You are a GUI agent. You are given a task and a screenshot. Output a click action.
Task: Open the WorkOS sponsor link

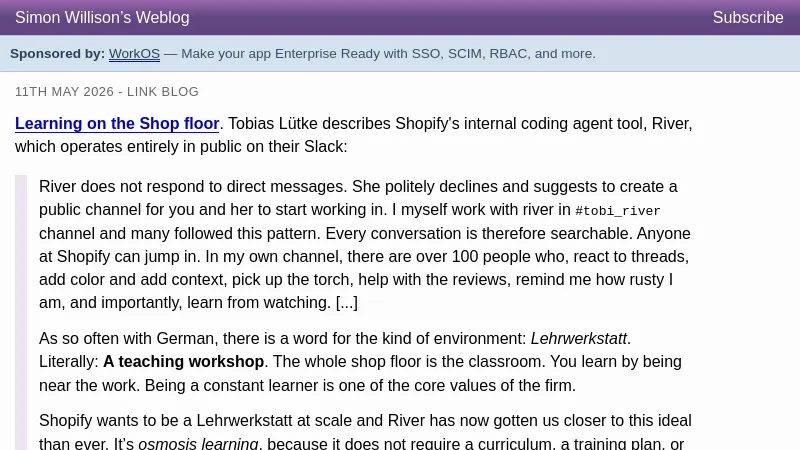pyautogui.click(x=134, y=54)
